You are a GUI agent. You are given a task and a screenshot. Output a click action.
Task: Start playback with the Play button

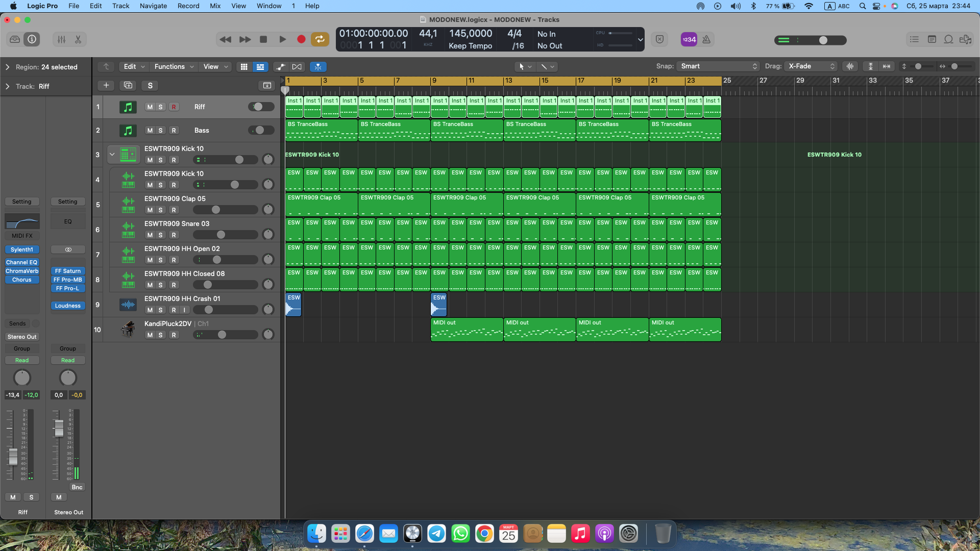coord(282,39)
